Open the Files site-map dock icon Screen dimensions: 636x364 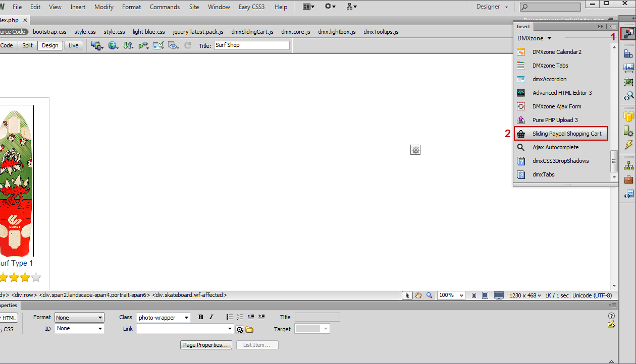pyautogui.click(x=628, y=165)
